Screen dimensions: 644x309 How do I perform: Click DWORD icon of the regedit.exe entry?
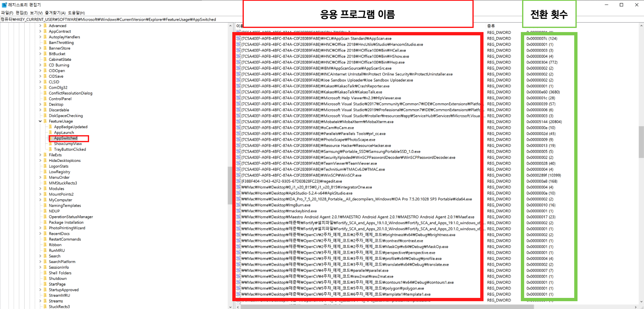click(x=238, y=181)
